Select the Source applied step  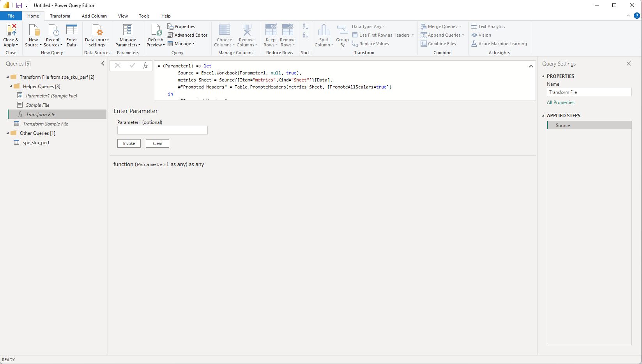click(x=589, y=125)
